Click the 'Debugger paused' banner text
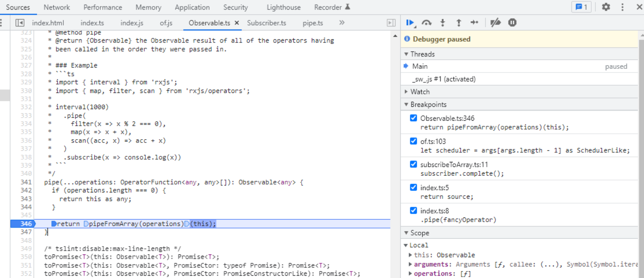This screenshot has width=644, height=278. (x=441, y=39)
